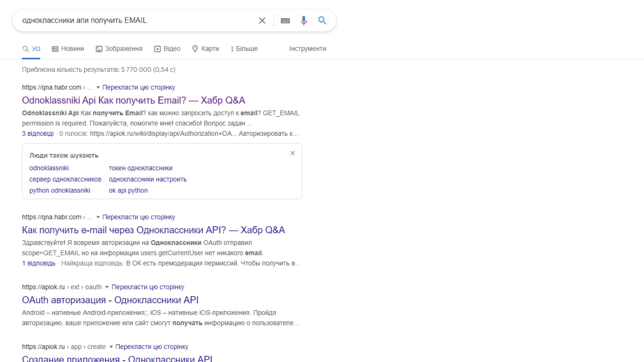This screenshot has height=362, width=644.
Task: Translate the apiok.ru app create page
Action: [152, 347]
